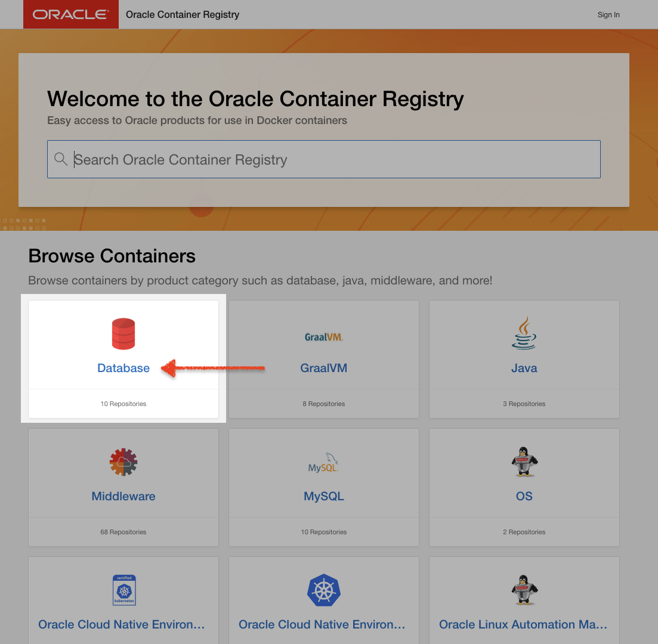Viewport: 658px width, 644px height.
Task: Open the Sign In link
Action: pyautogui.click(x=608, y=15)
